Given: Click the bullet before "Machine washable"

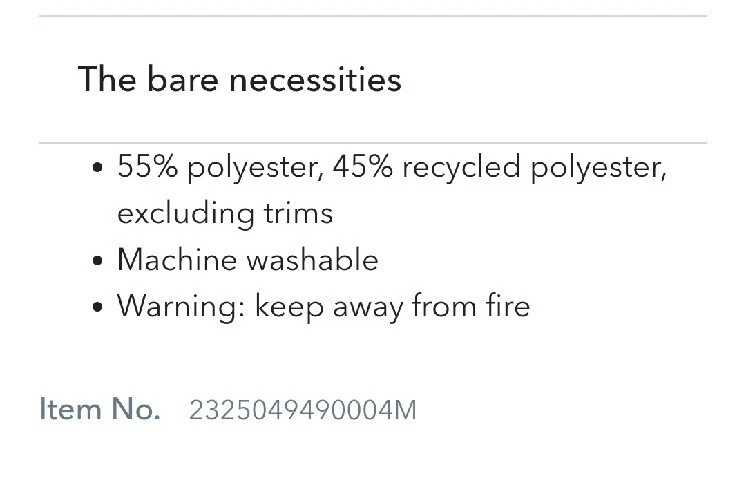Looking at the screenshot, I should click(x=98, y=262).
